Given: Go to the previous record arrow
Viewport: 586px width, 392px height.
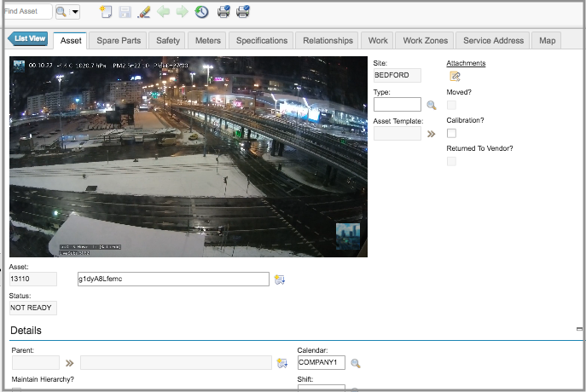Looking at the screenshot, I should coord(163,12).
